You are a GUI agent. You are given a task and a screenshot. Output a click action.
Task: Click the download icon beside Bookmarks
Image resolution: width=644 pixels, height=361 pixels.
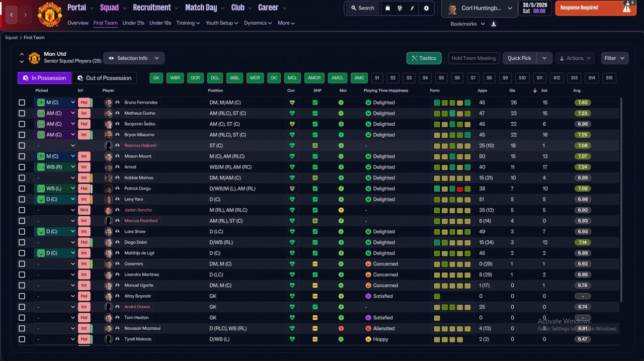click(x=494, y=24)
